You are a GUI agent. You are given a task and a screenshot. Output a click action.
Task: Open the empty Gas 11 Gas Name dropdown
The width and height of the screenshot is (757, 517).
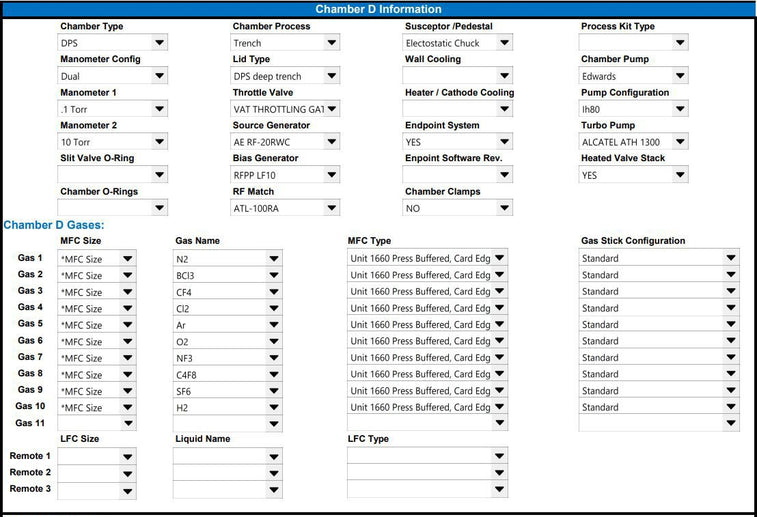228,423
